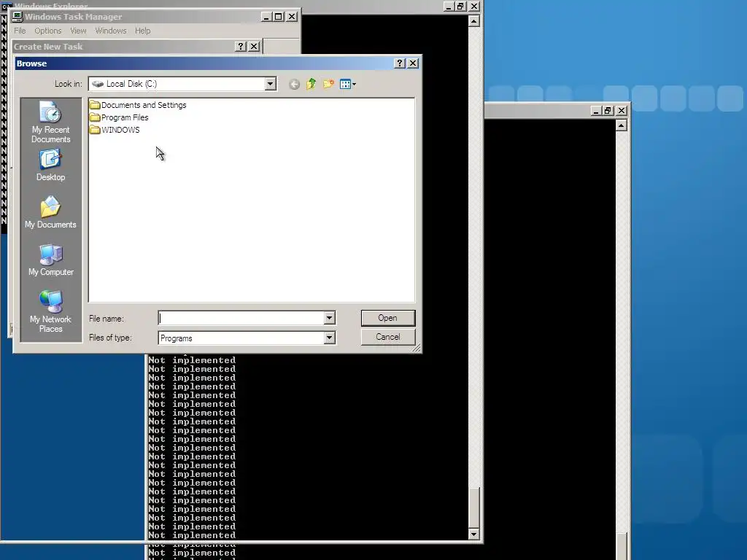This screenshot has width=747, height=560.
Task: Expand the File name dropdown arrow
Action: tap(329, 318)
